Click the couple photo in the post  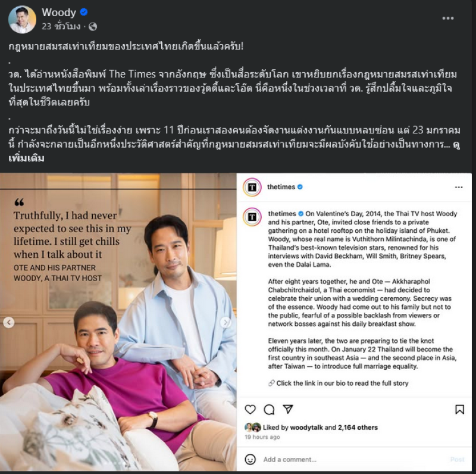point(118,322)
